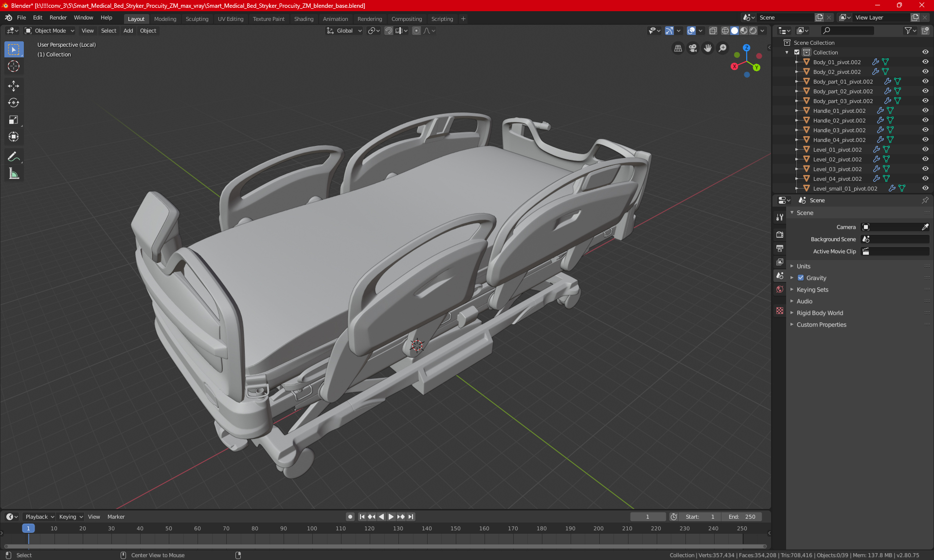Screen dimensions: 934x560
Task: Pick camera with the eyedropper
Action: [925, 227]
